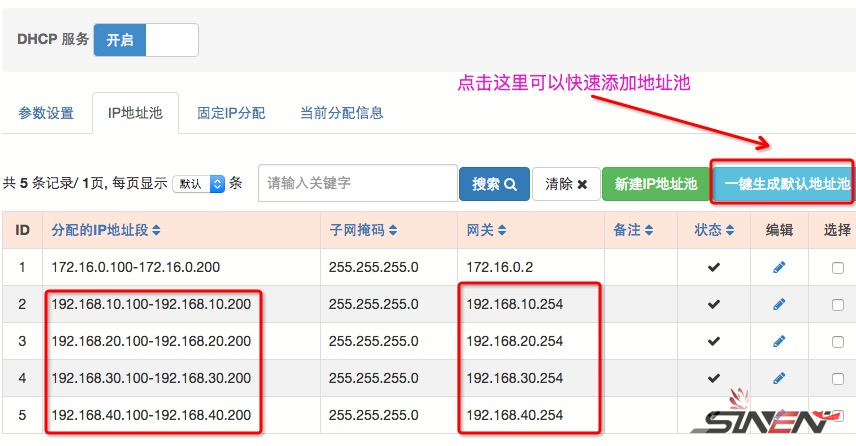Click address range 192.168.20.100-192.168.20.200
The image size is (856, 446).
(151, 341)
